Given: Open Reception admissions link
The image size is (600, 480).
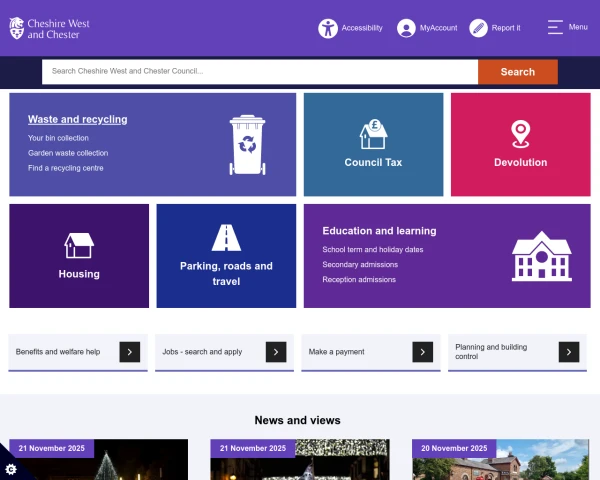Looking at the screenshot, I should (x=359, y=279).
